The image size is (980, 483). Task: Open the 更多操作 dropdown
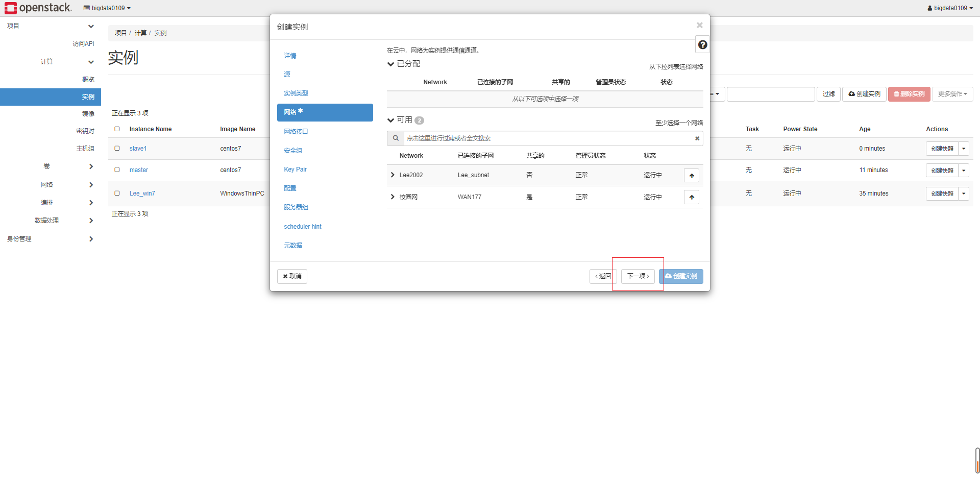952,94
